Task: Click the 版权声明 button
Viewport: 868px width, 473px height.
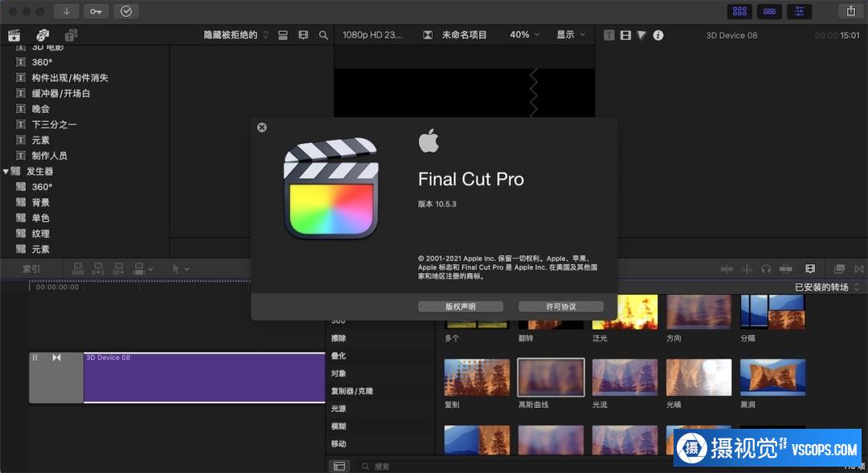Action: (461, 307)
